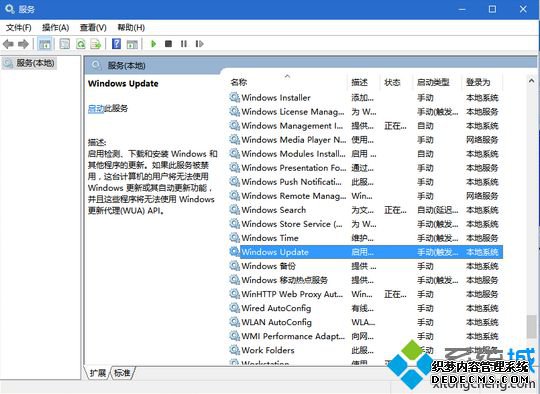Viewport: 540px width, 394px height.
Task: Click the gear icon beside Work Folders
Action: pos(235,350)
